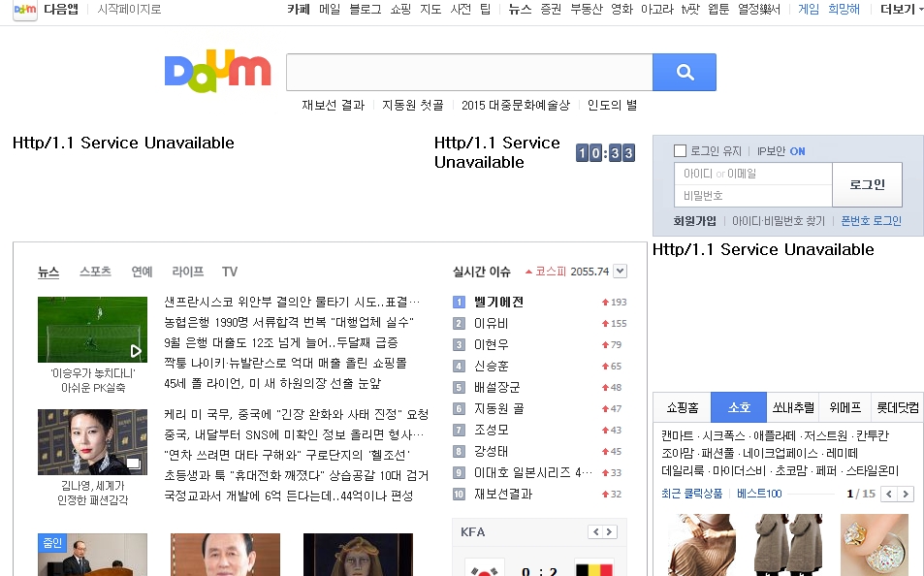Open 사전 in top navigation
Screen dimensions: 924x576
click(461, 10)
